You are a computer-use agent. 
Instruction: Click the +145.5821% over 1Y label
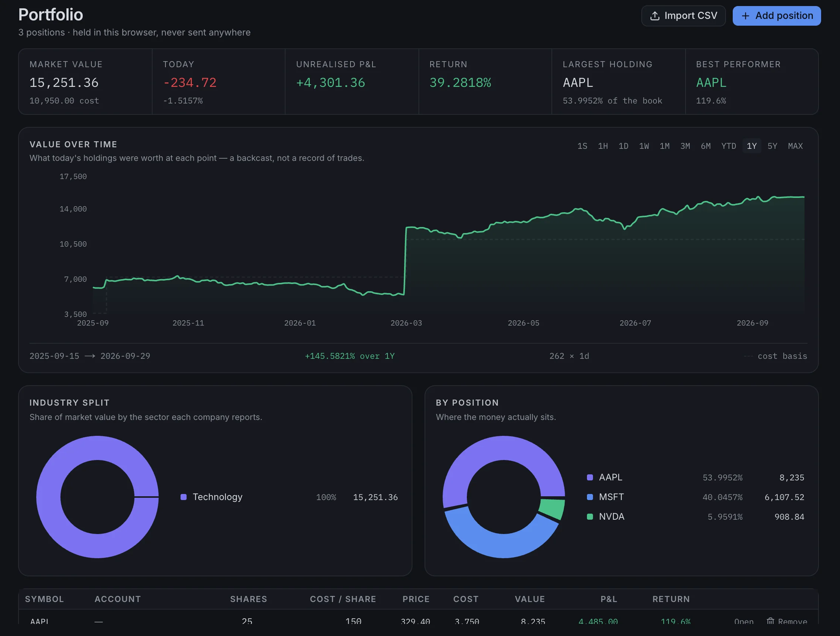(x=350, y=356)
